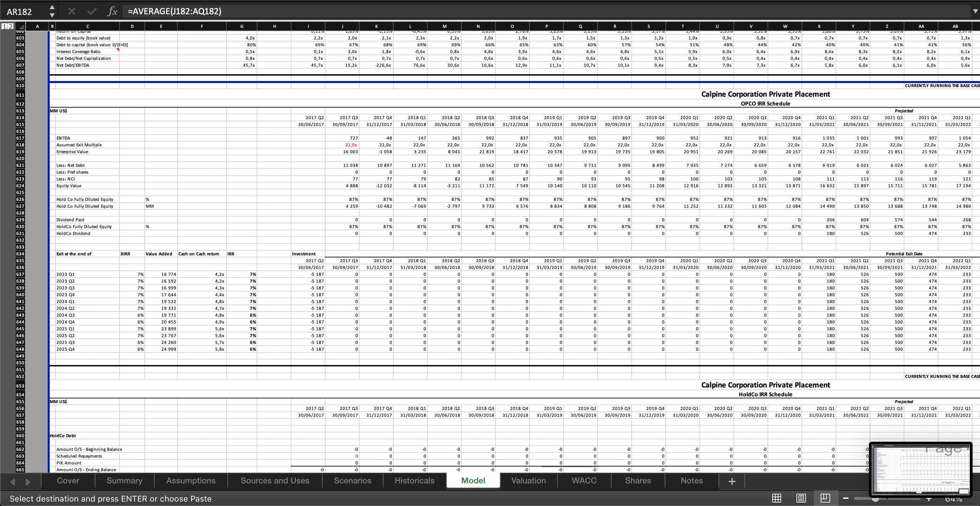The image size is (980, 506).
Task: Open the Assumptions sheet tab
Action: (x=191, y=480)
